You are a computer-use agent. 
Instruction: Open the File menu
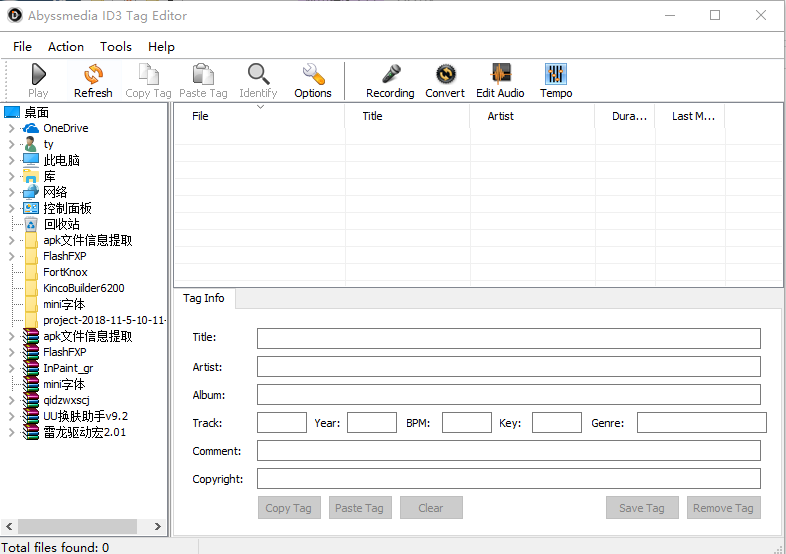(x=22, y=46)
